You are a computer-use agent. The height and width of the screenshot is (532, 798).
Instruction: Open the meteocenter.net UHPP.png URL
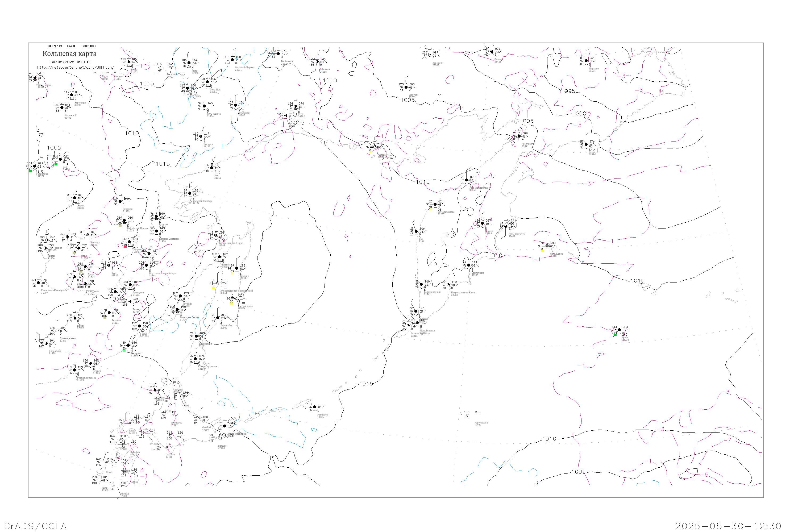75,67
